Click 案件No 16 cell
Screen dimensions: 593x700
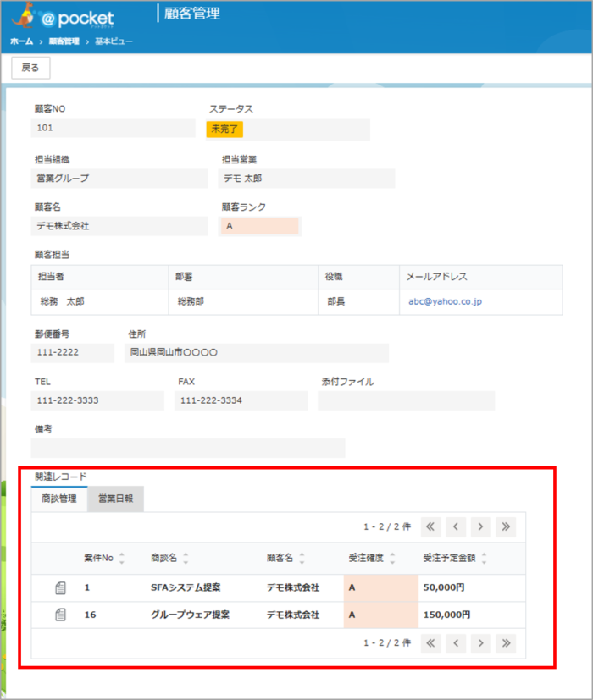click(91, 615)
